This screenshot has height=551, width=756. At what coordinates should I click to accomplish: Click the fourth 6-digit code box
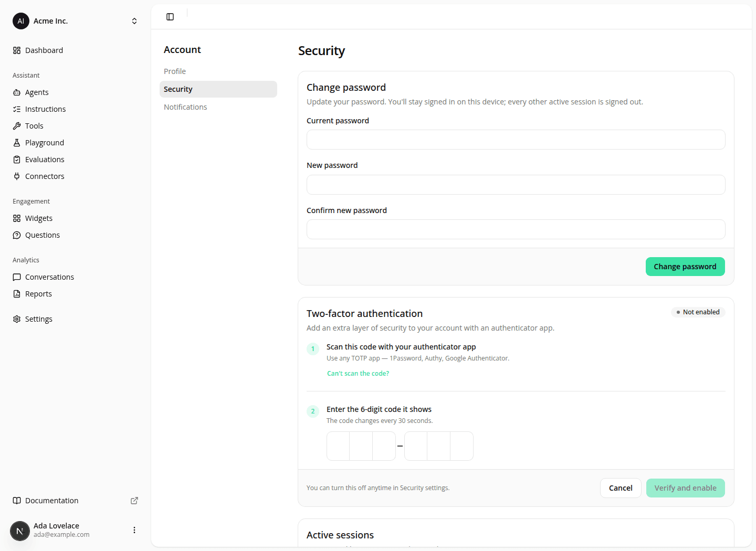[x=416, y=446]
